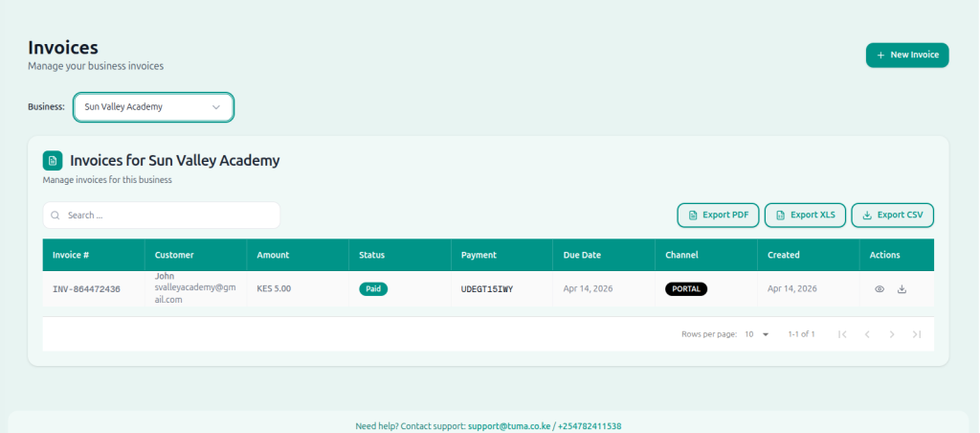Open the Sun Valley Academy business dropdown
This screenshot has height=433, width=980.
coord(154,107)
